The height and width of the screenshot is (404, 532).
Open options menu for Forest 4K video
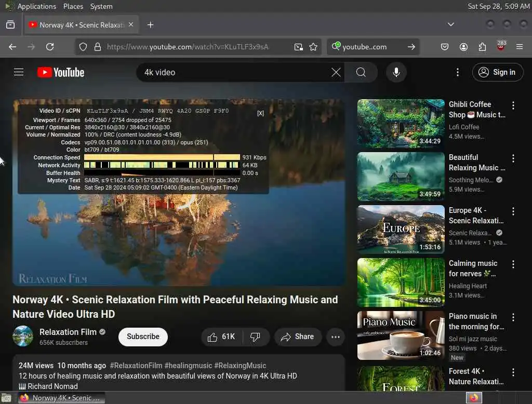[513, 372]
